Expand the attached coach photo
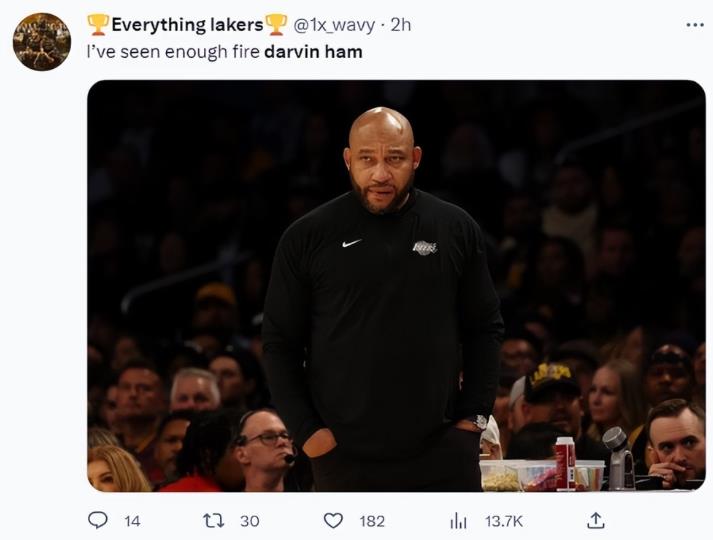The width and height of the screenshot is (713, 540). [396, 286]
